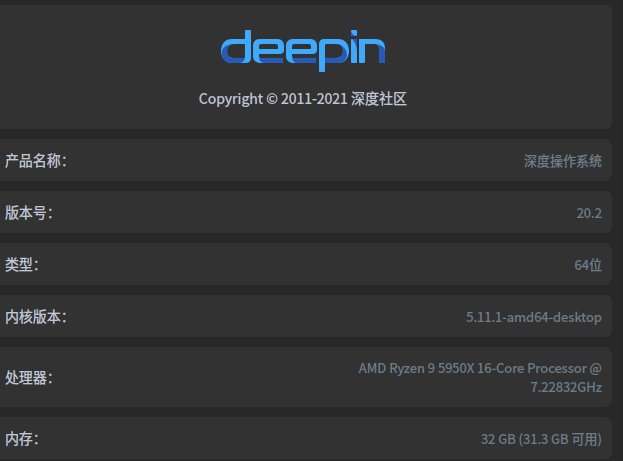The height and width of the screenshot is (461, 623).
Task: Click the '内存:' label
Action: click(22, 439)
